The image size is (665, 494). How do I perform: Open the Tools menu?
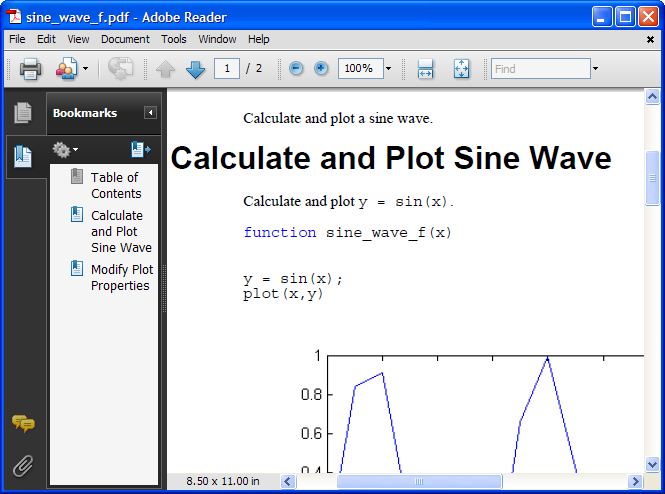coord(174,39)
